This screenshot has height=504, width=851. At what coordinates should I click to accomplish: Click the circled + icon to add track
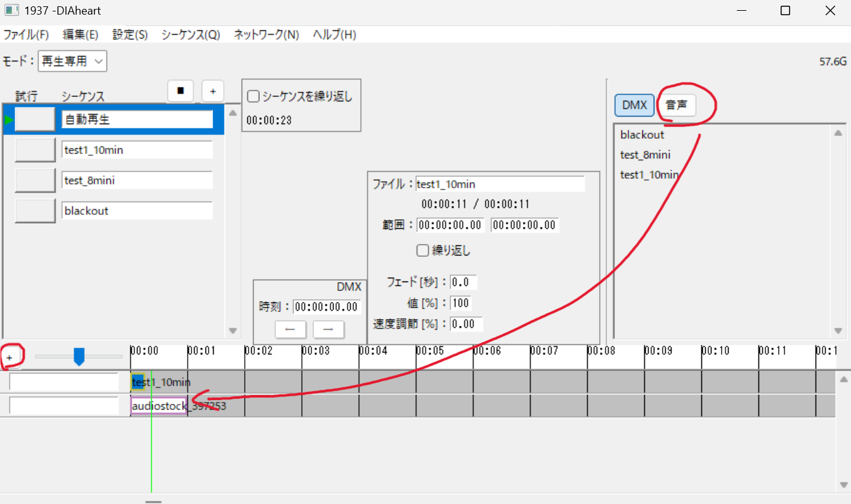10,358
